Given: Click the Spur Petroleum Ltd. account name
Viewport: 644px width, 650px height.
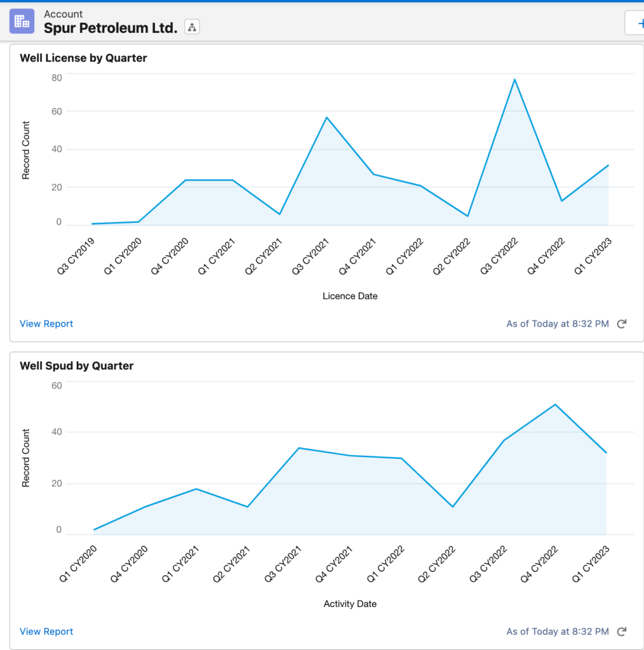Looking at the screenshot, I should pyautogui.click(x=111, y=28).
